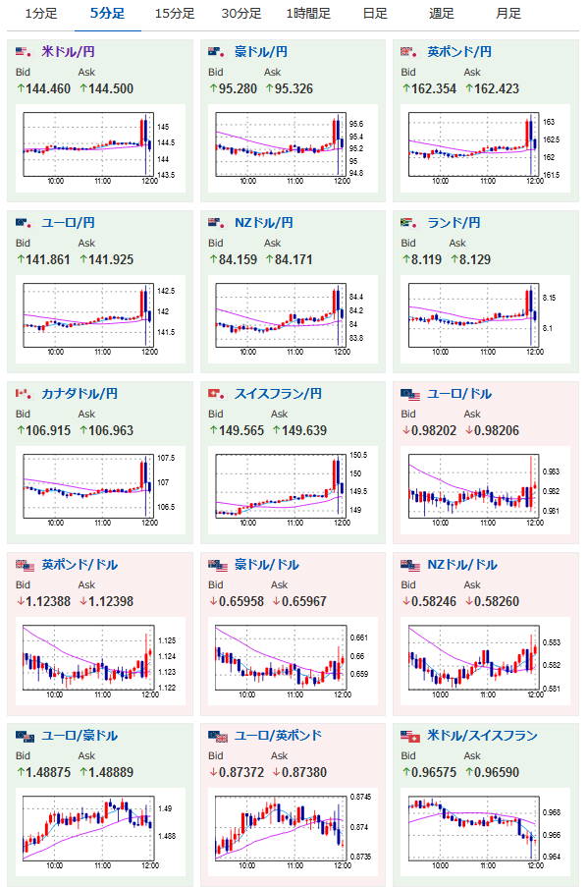The height and width of the screenshot is (887, 588).
Task: Switch to the 日足 daily tab
Action: (x=375, y=14)
